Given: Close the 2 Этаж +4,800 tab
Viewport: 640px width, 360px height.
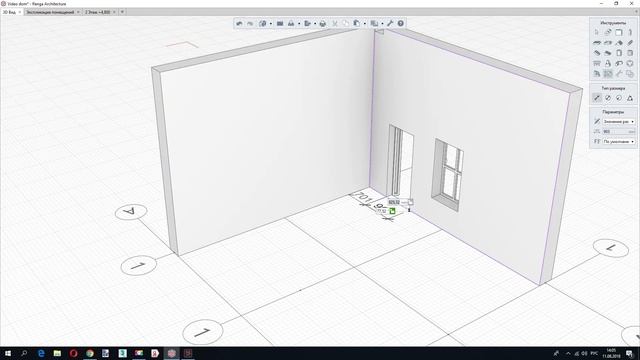Looking at the screenshot, I should pos(114,12).
